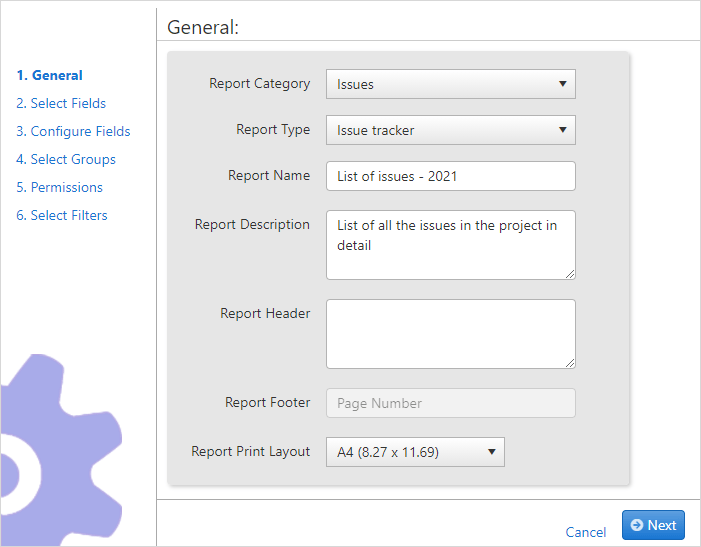The image size is (701, 547).
Task: Focus the Report Name text field
Action: [451, 176]
